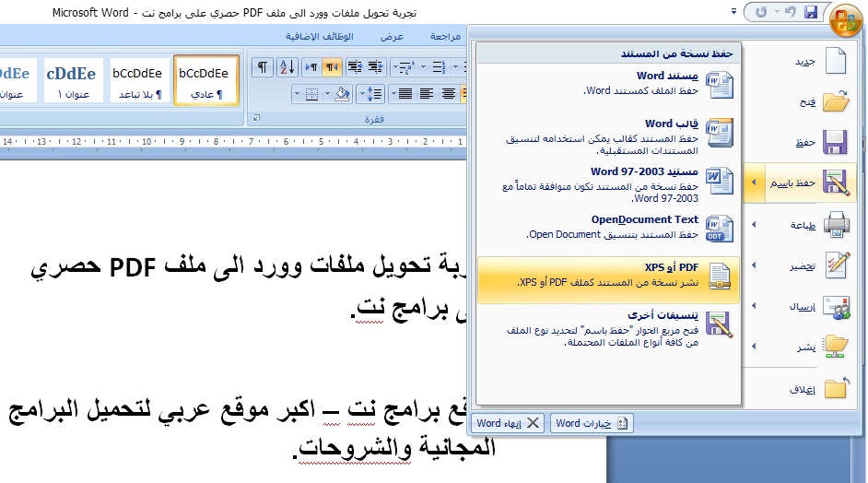Expand the طباعة (Print) submenu arrow
The width and height of the screenshot is (868, 483).
[754, 225]
